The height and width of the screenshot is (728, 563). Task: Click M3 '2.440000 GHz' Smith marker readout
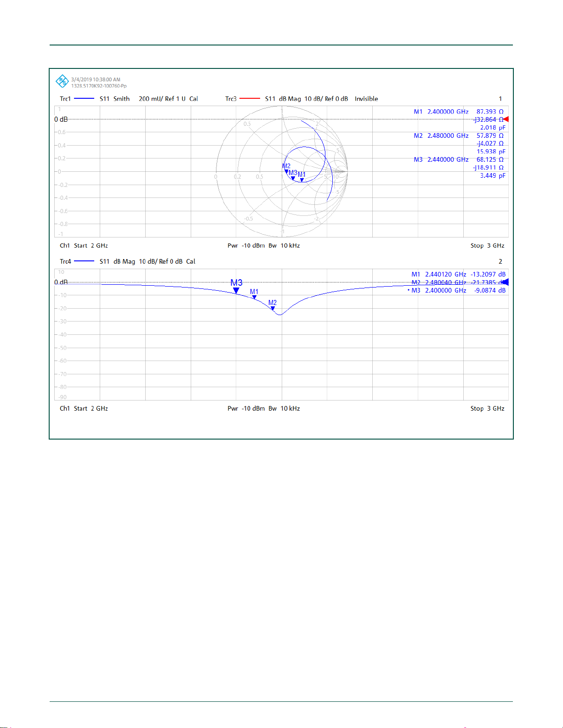pyautogui.click(x=448, y=159)
